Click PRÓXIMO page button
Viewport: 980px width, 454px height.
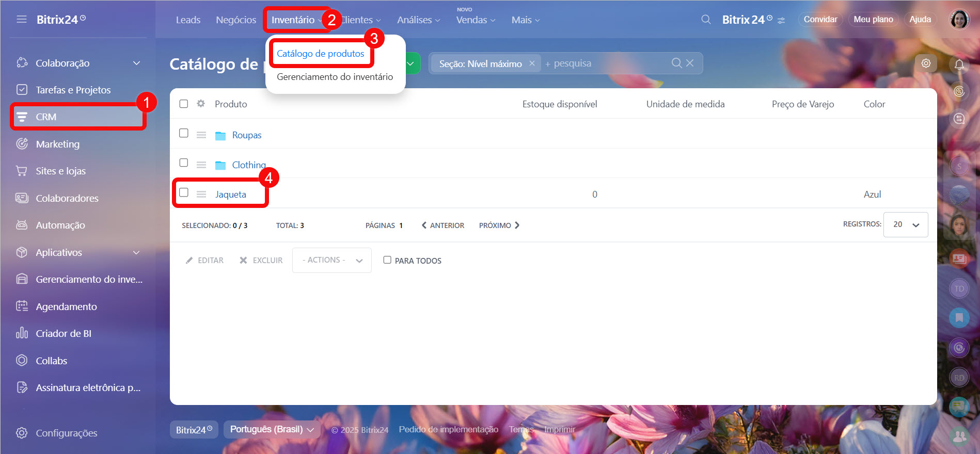[499, 225]
